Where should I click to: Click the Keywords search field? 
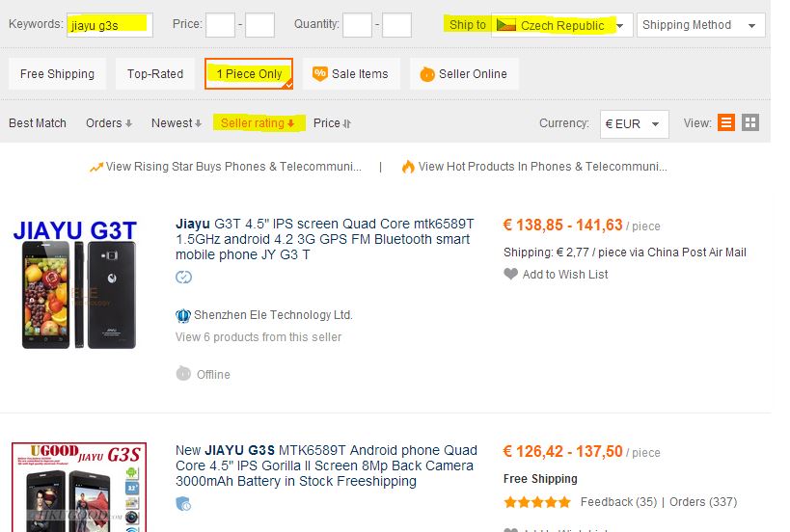(x=109, y=25)
